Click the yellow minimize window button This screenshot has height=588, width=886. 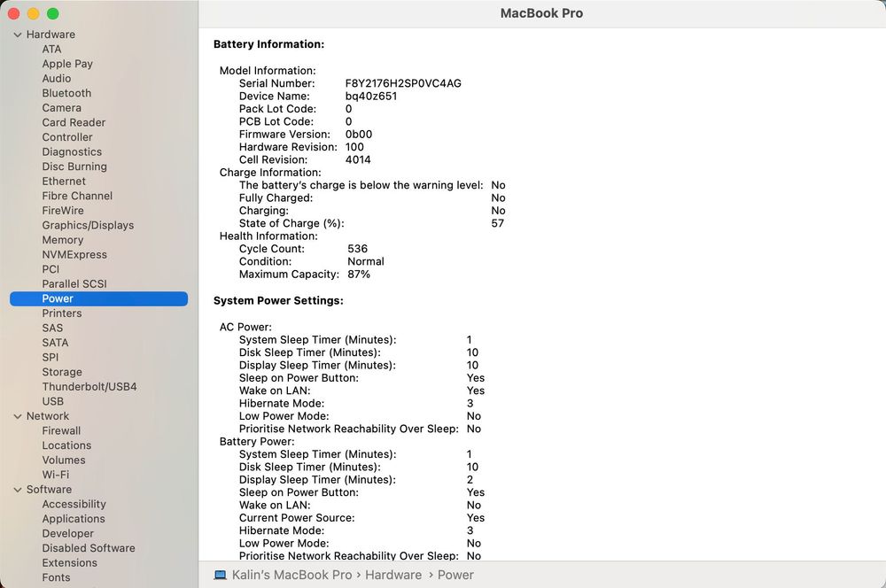click(34, 13)
